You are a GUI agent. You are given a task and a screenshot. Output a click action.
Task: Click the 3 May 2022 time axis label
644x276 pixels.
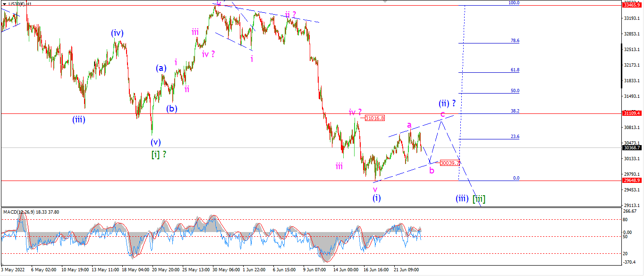(x=12, y=270)
